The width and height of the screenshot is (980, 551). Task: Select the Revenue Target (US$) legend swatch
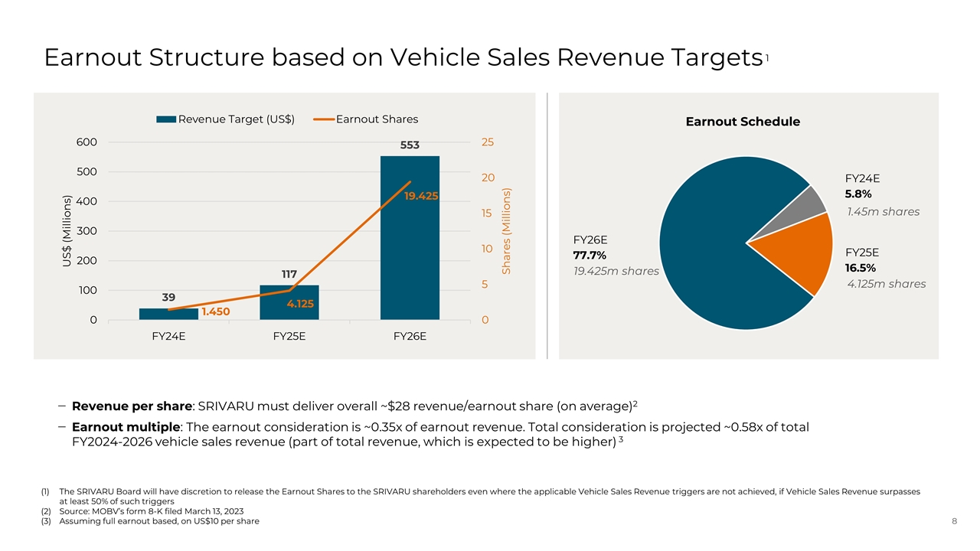coord(166,119)
